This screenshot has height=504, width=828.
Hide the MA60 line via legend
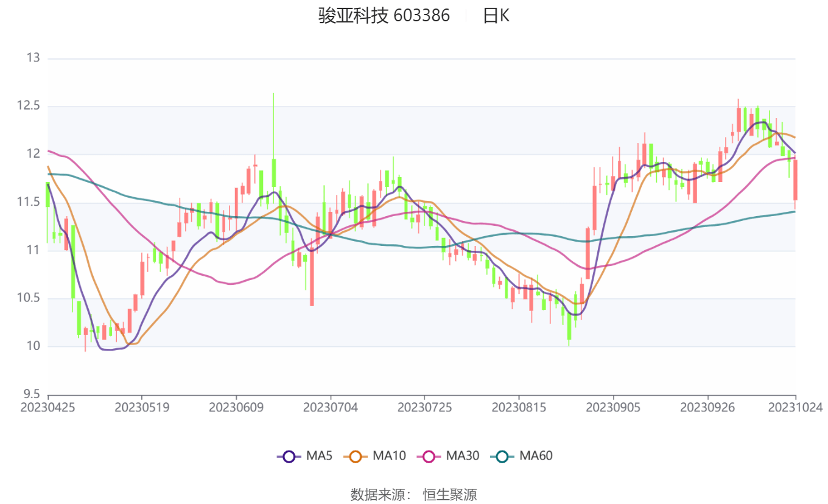502,456
